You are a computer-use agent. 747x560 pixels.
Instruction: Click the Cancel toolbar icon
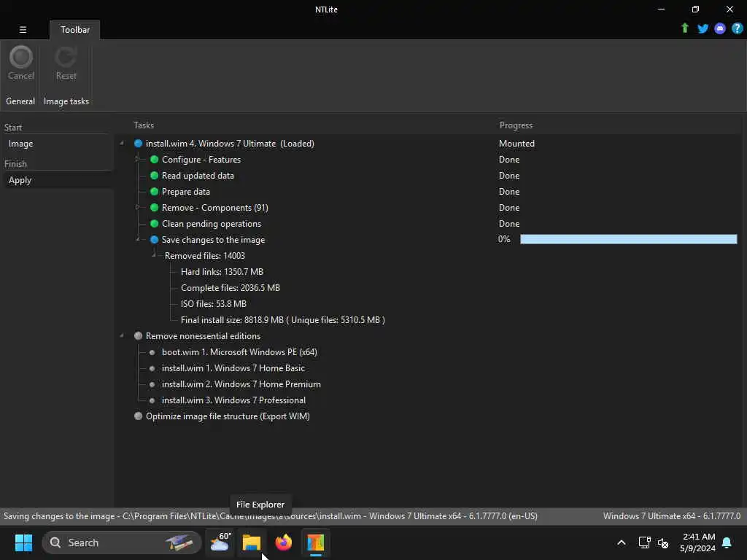[x=21, y=63]
